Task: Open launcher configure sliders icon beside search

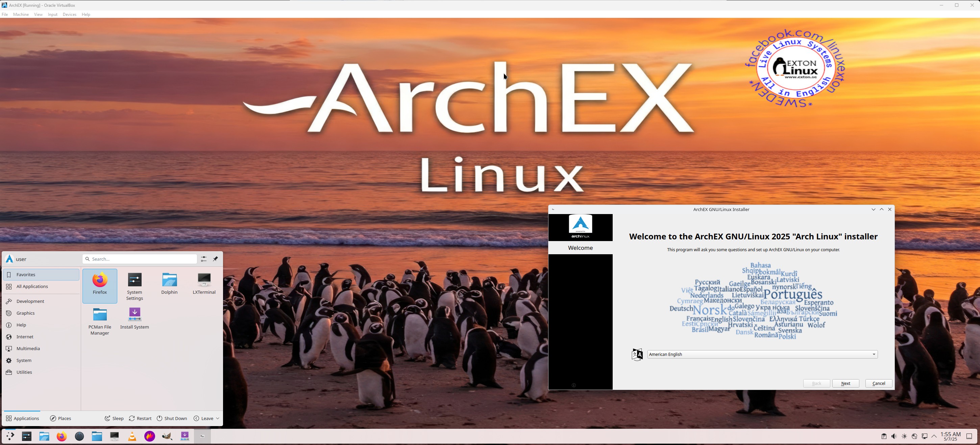Action: [x=204, y=259]
